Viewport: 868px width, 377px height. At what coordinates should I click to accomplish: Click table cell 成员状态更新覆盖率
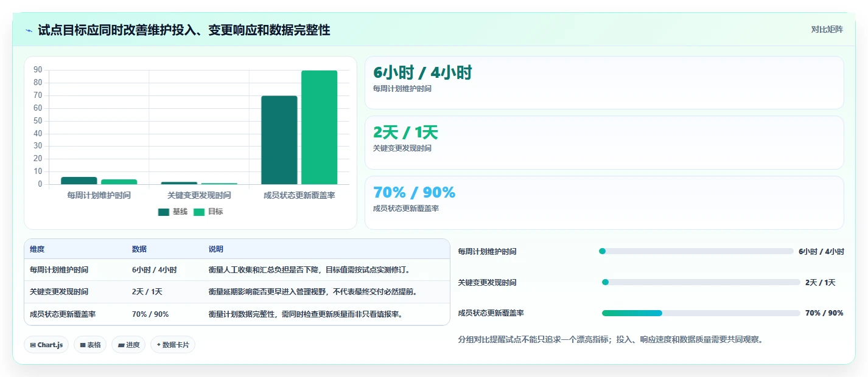click(x=63, y=314)
